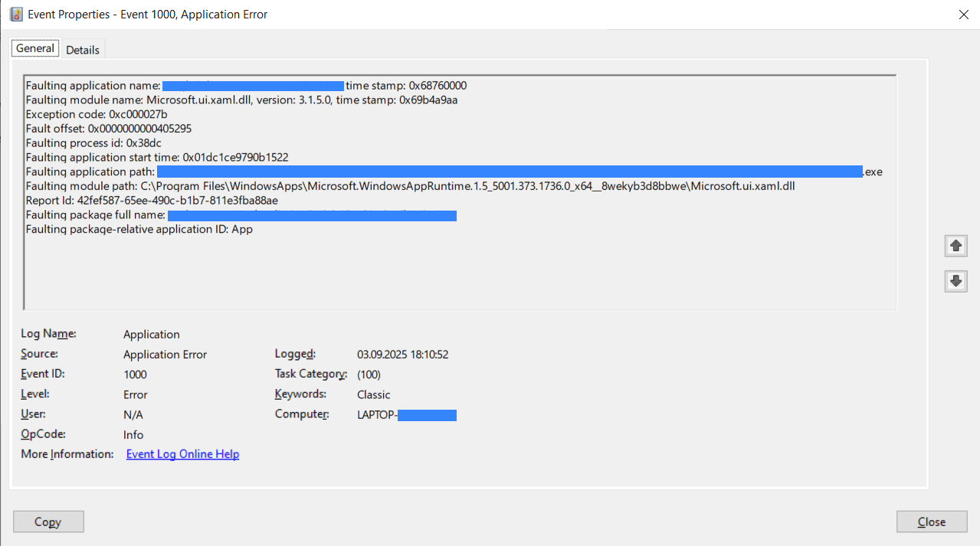This screenshot has height=546, width=980.
Task: Click the Log Name value Application
Action: [x=151, y=334]
